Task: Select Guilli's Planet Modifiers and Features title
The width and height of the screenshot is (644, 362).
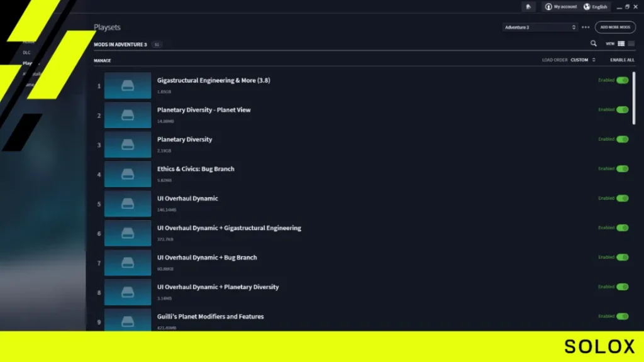Action: pyautogui.click(x=210, y=317)
